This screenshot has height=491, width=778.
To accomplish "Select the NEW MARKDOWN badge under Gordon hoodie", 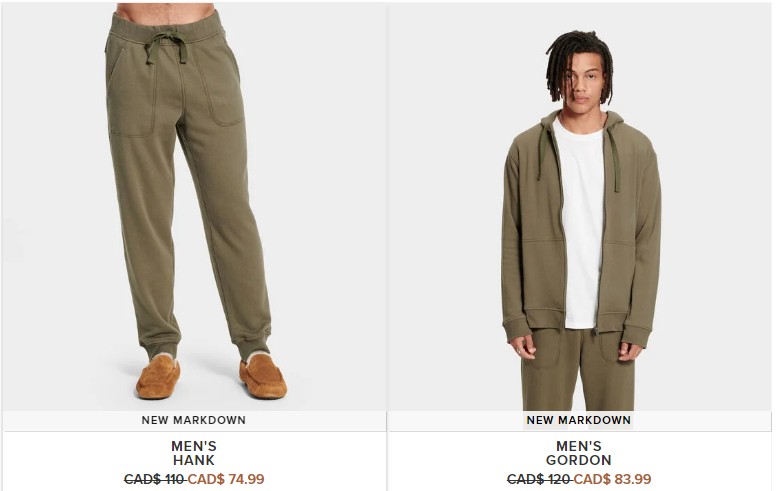I will 579,420.
